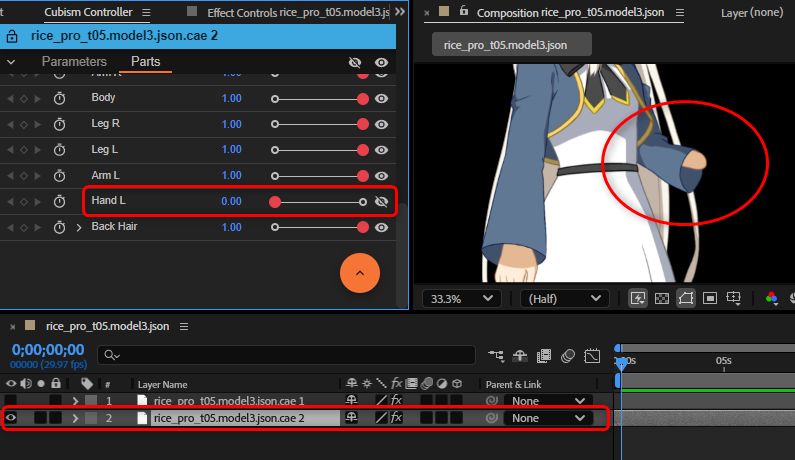Toggle stopwatch for Leg L part
Screen dimensions: 795x460
point(59,150)
